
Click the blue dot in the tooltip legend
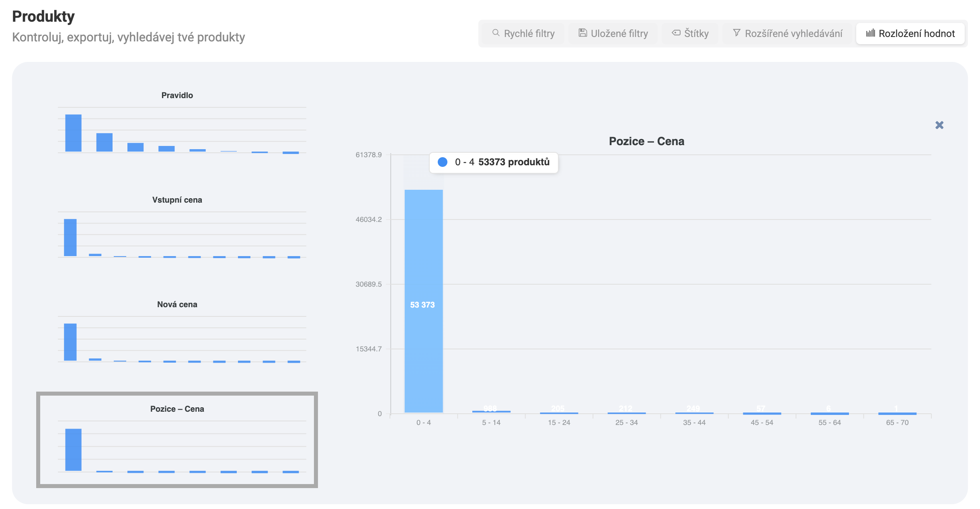[443, 162]
